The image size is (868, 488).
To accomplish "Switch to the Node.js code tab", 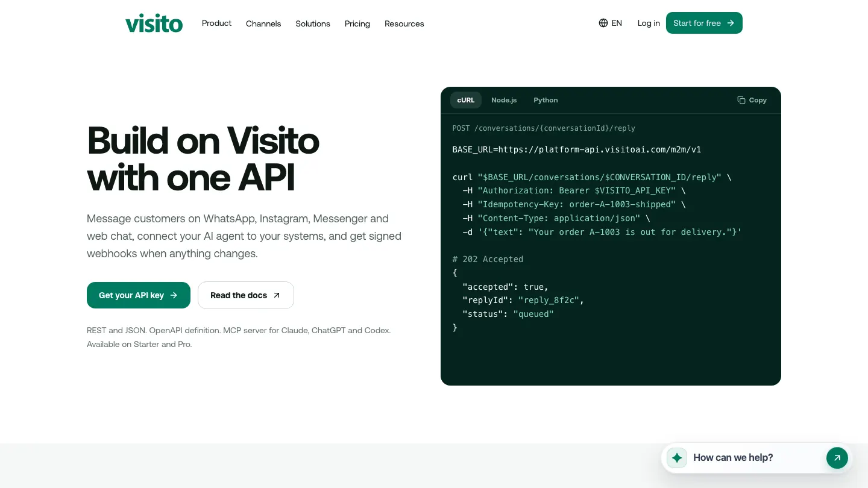I will 504,100.
